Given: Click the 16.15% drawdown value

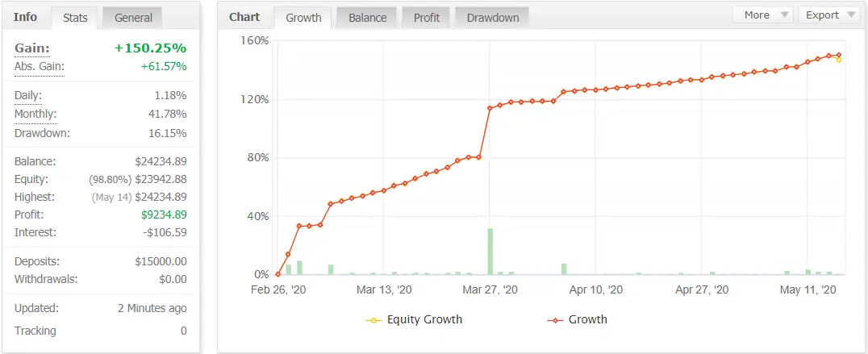Looking at the screenshot, I should coord(168,133).
